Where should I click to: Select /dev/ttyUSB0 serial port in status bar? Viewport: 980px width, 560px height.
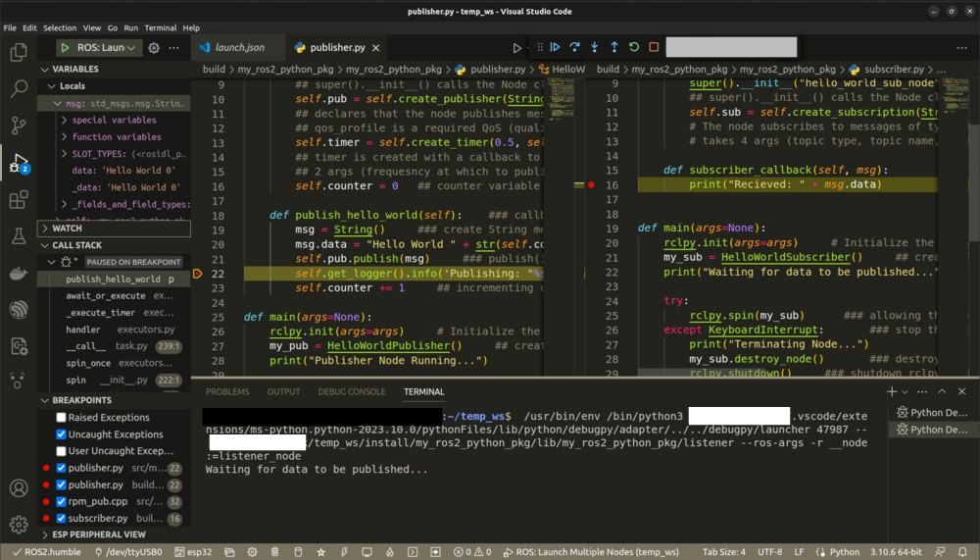tap(128, 552)
